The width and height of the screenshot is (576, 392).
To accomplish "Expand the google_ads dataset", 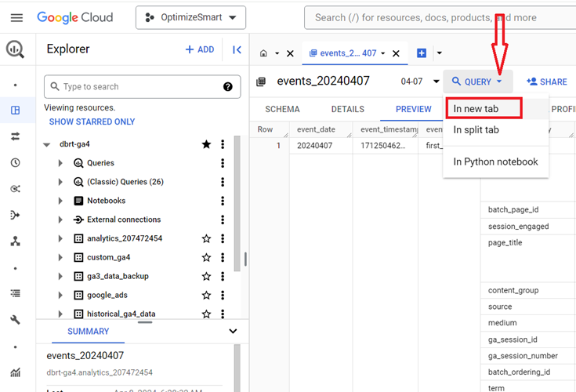I will [x=60, y=295].
